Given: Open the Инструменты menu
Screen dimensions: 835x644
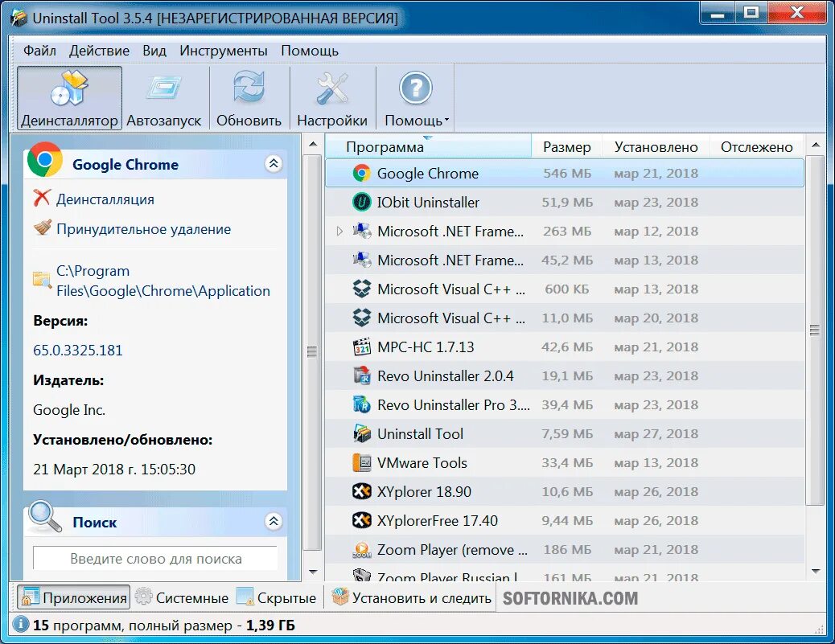Looking at the screenshot, I should (x=224, y=51).
